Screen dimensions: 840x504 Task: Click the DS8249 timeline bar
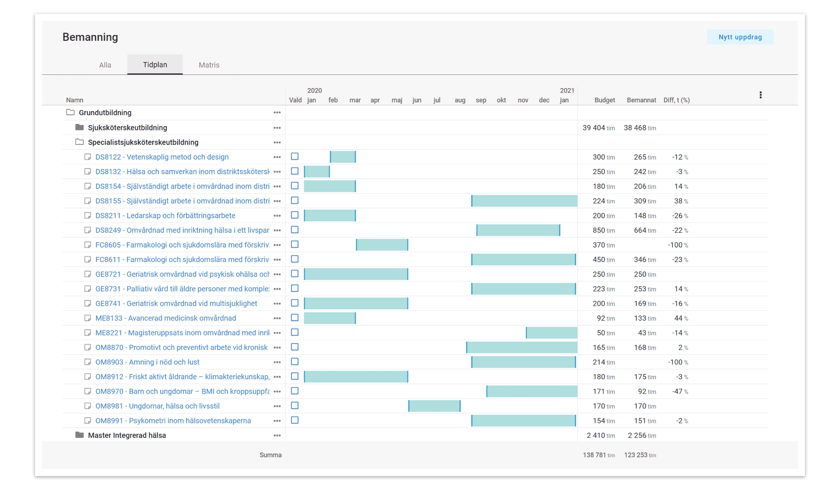tap(518, 230)
